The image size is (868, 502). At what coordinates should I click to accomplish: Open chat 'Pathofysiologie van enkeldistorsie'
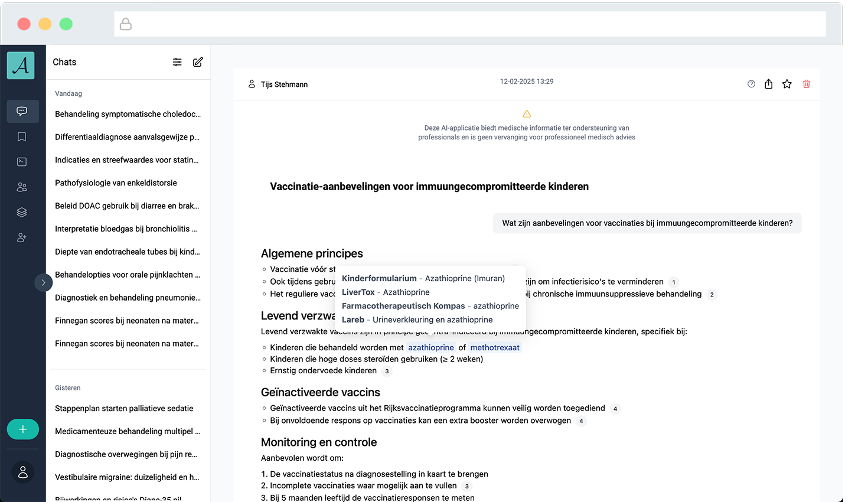[x=116, y=183]
